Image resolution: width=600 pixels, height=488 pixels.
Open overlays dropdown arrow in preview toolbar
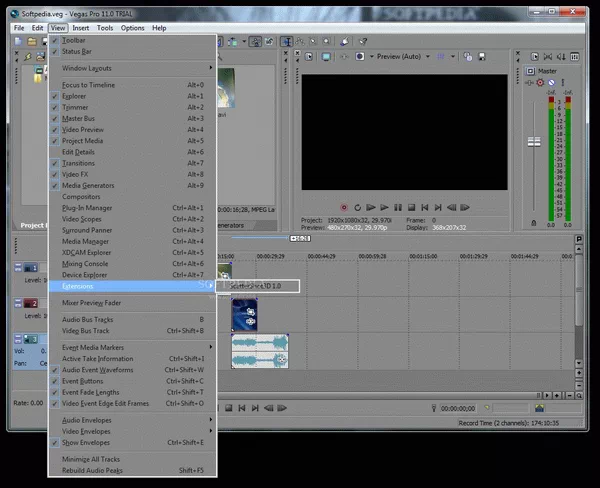[x=453, y=57]
